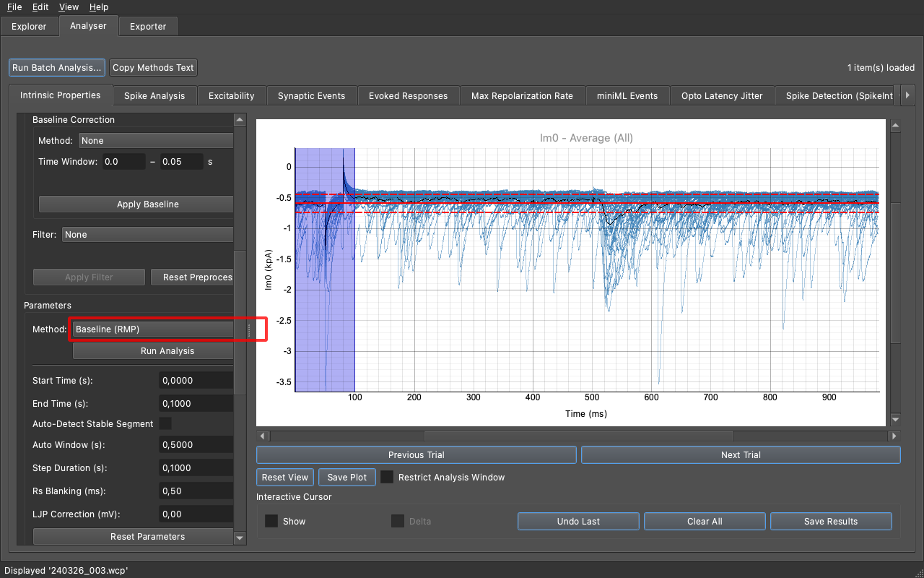Viewport: 924px width, 578px height.
Task: Open the Filter dropdown
Action: pos(147,235)
